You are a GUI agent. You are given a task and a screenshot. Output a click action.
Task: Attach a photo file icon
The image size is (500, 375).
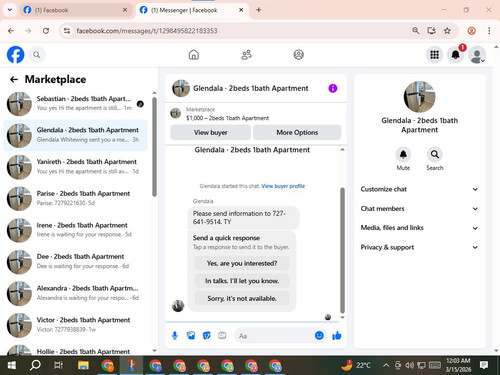coord(191,336)
